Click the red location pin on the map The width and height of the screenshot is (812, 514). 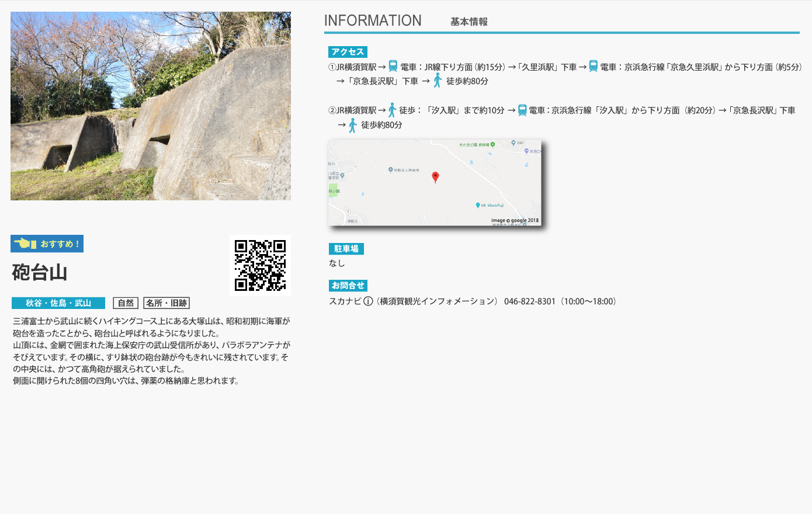point(435,177)
